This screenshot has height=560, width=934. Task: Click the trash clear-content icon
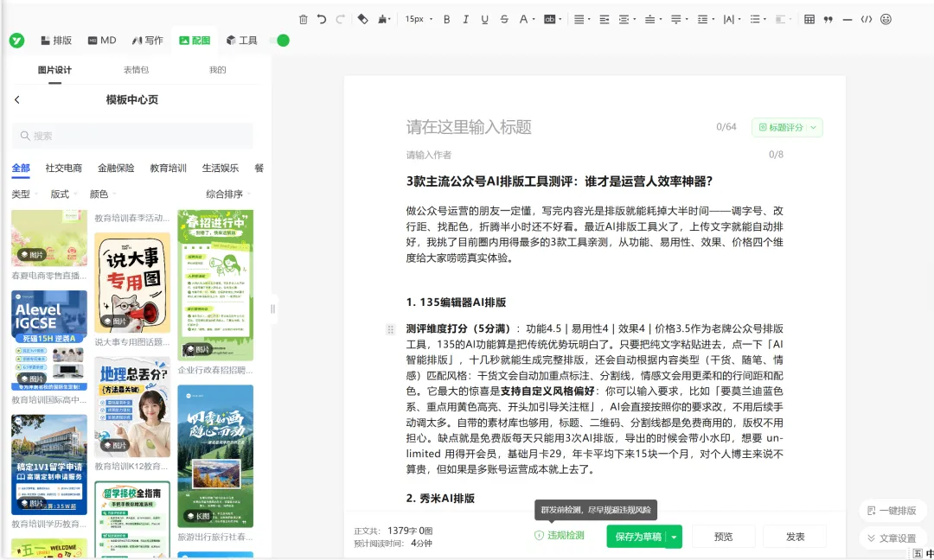[x=304, y=19]
